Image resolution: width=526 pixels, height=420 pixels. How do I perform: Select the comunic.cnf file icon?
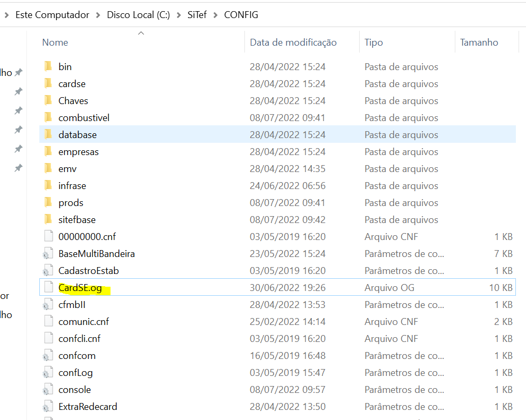pyautogui.click(x=49, y=321)
